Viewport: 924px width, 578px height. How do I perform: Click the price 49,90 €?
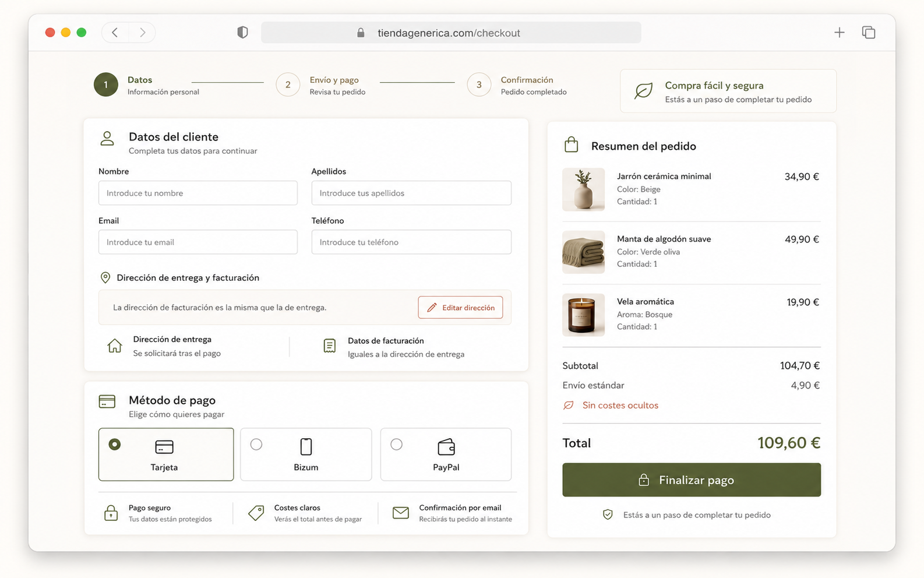[802, 239]
